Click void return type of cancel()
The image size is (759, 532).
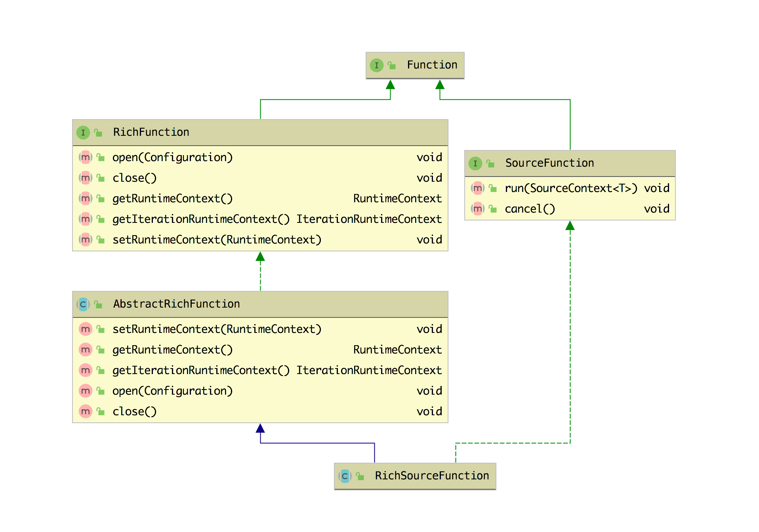(x=657, y=209)
